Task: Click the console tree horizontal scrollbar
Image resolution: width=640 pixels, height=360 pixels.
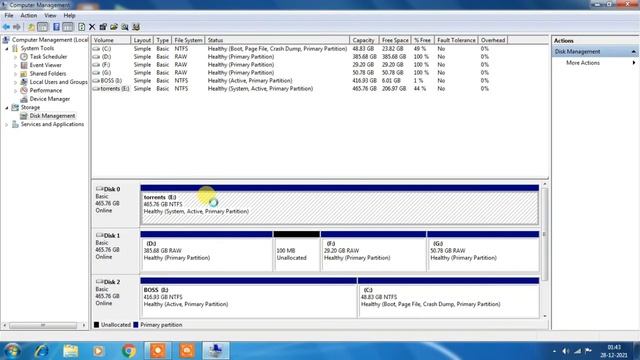Action: pyautogui.click(x=43, y=325)
